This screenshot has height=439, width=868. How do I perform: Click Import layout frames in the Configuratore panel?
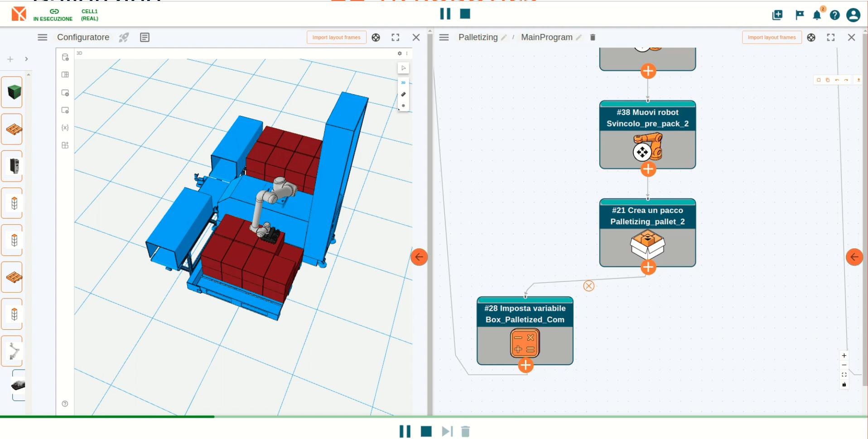point(336,38)
